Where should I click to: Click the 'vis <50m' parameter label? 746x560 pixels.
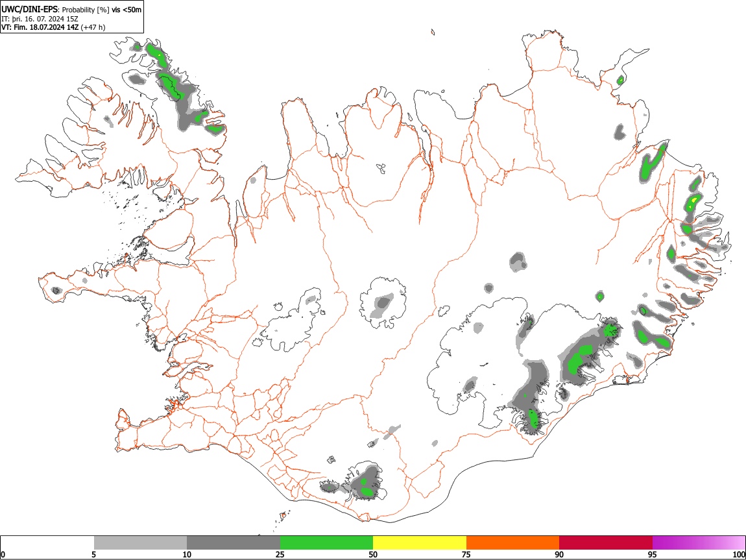126,10
